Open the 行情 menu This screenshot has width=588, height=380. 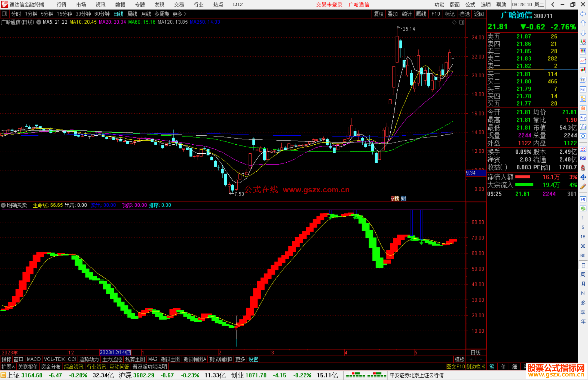62,5
